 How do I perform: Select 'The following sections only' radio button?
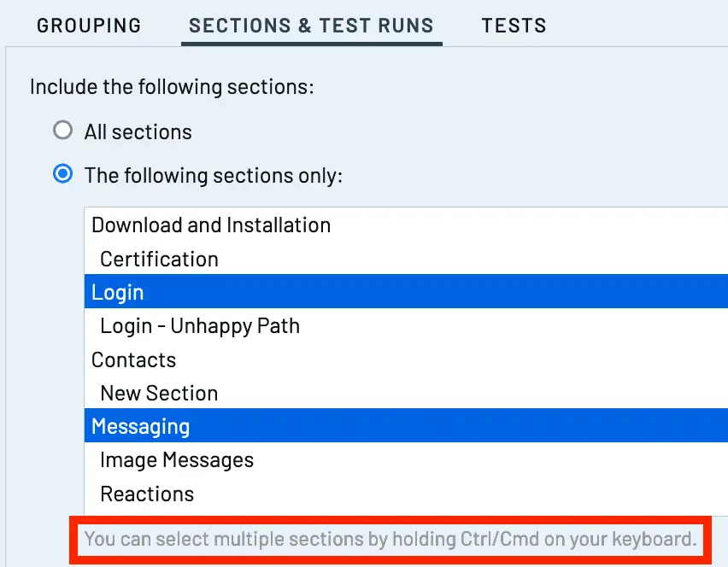62,174
